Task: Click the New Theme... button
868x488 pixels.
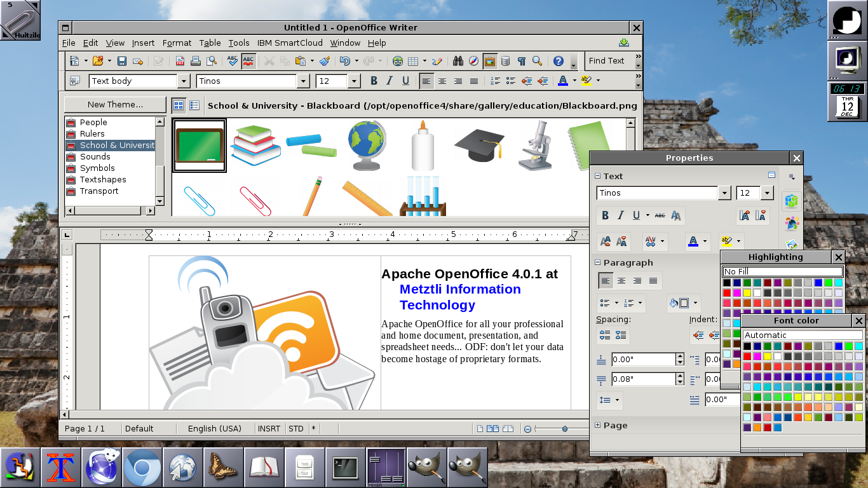Action: (x=115, y=104)
